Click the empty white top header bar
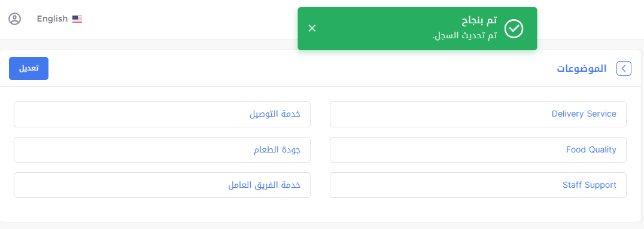Viewport: 644px width, 229px height. 185,20
